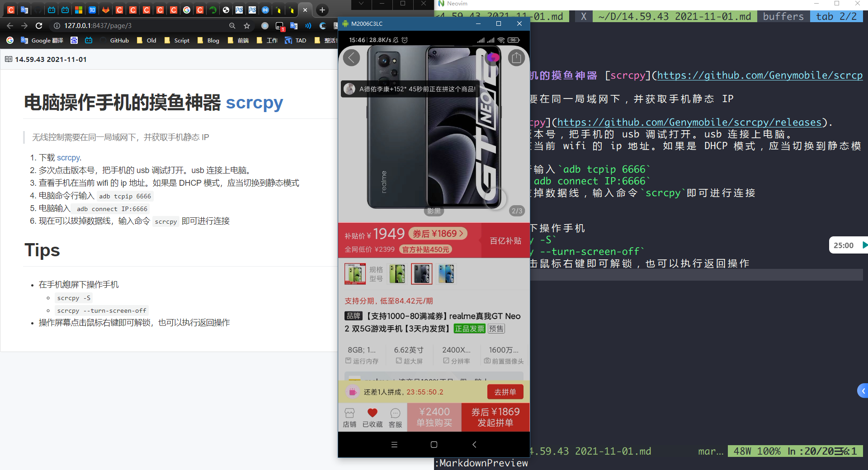868x470 pixels.
Task: Open the Blog bookmarks folder
Action: click(208, 40)
